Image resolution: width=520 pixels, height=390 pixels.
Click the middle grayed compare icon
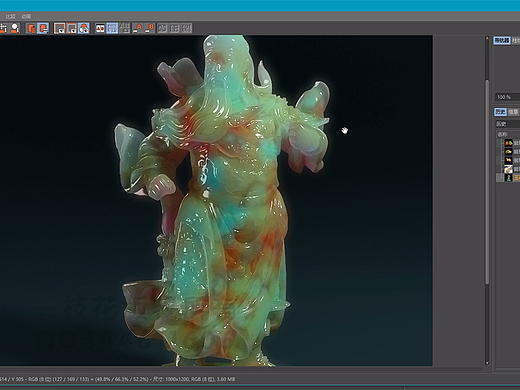[175, 28]
